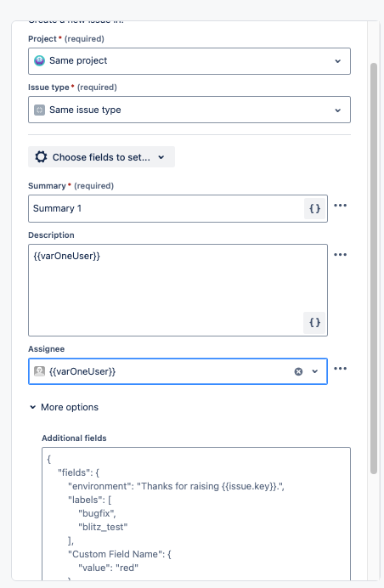Click inside the Additional fields JSON editor

196,514
